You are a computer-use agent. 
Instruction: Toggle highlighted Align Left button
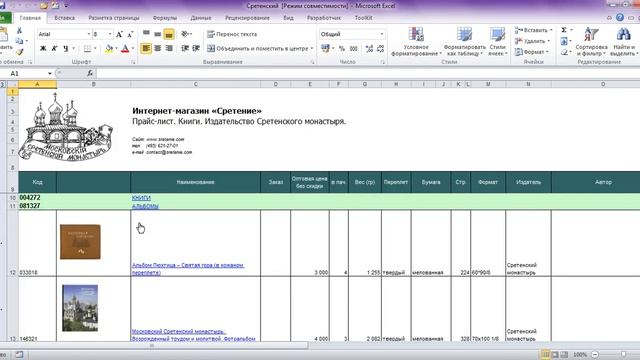(146, 48)
